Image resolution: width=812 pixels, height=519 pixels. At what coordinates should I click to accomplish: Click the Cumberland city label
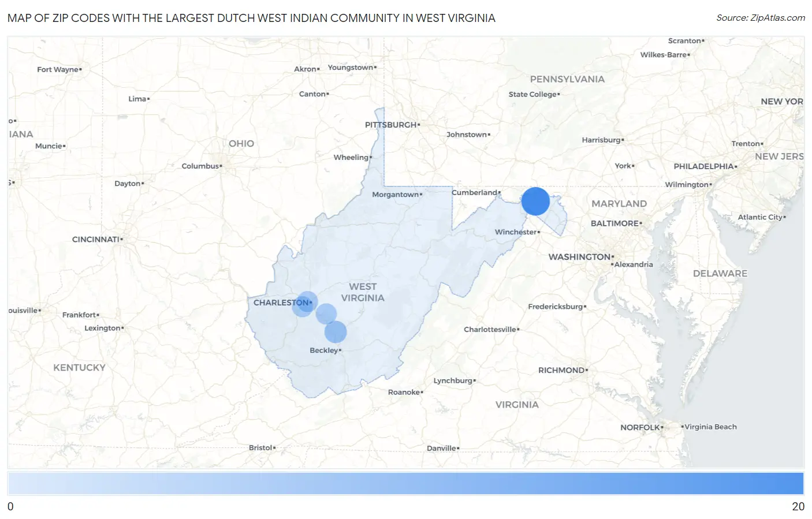[475, 192]
